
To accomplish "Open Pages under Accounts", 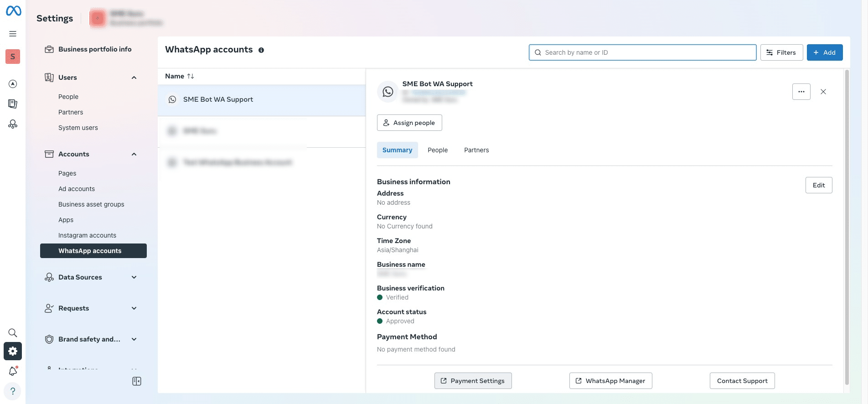I will 67,173.
